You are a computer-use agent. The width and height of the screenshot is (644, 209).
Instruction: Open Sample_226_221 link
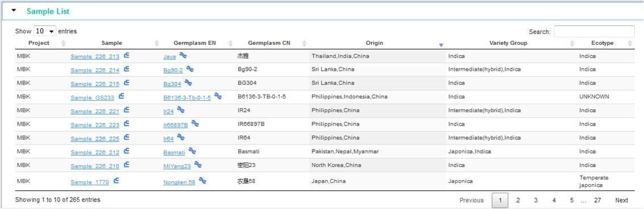95,112
